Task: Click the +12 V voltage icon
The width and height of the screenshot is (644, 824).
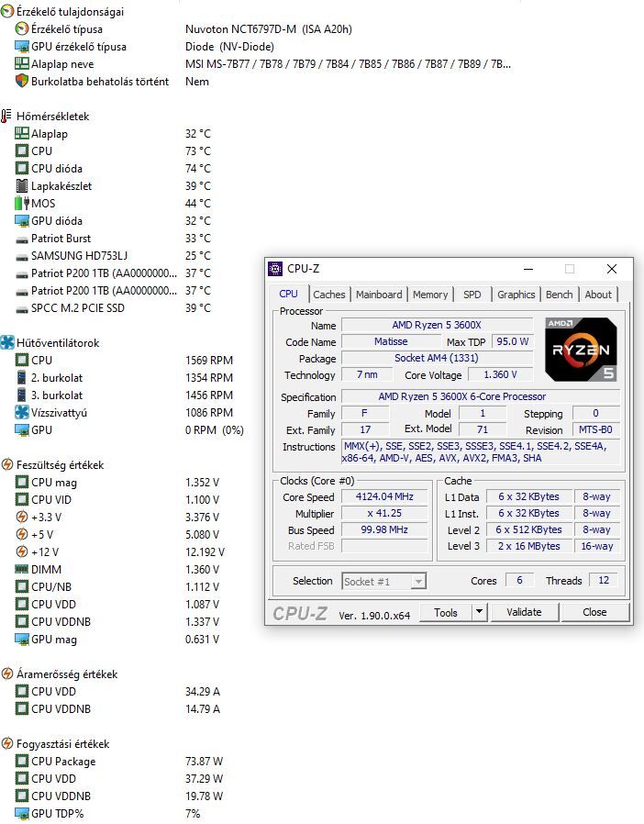Action: tap(21, 551)
